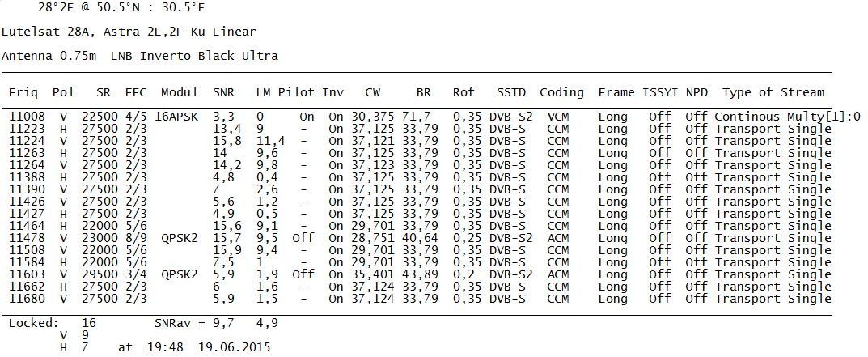Select frequency 11223 row

[x=420, y=130]
